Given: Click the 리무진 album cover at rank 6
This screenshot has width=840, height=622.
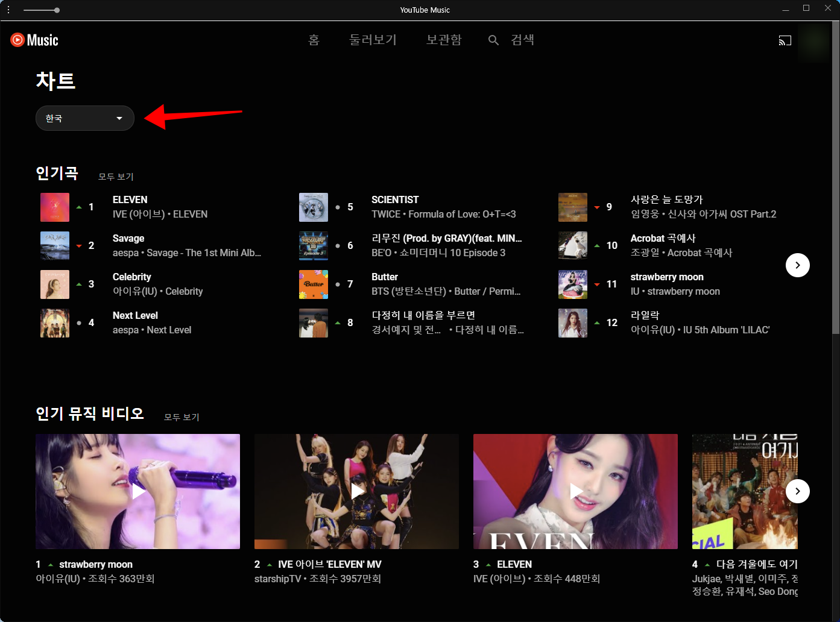Looking at the screenshot, I should tap(314, 246).
